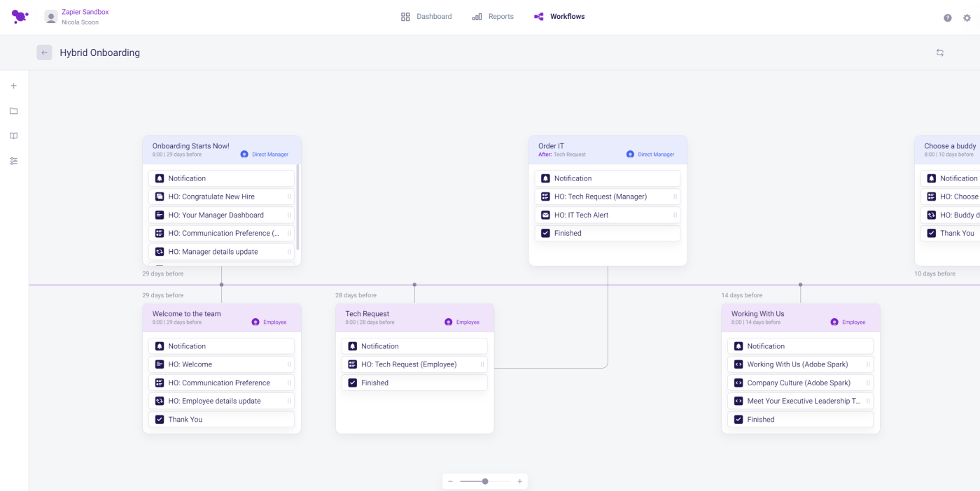Click the back arrow beside Hybrid Onboarding
Viewport: 980px width, 491px height.
[44, 52]
